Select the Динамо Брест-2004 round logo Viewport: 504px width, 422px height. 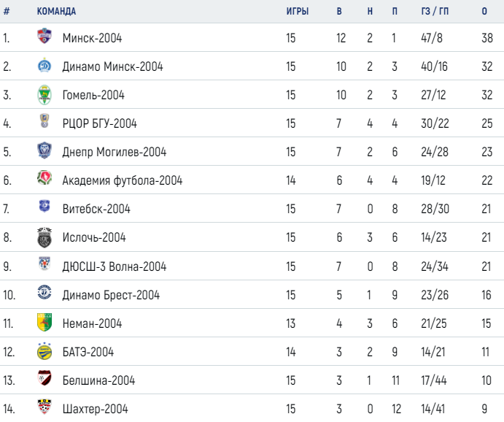pos(44,292)
